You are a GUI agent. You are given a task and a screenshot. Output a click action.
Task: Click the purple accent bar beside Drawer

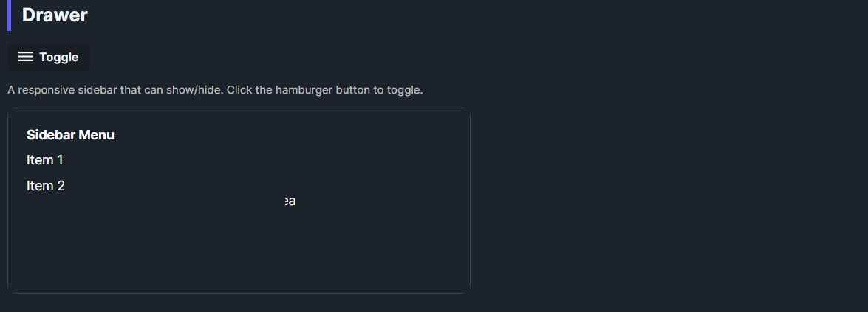[x=9, y=15]
